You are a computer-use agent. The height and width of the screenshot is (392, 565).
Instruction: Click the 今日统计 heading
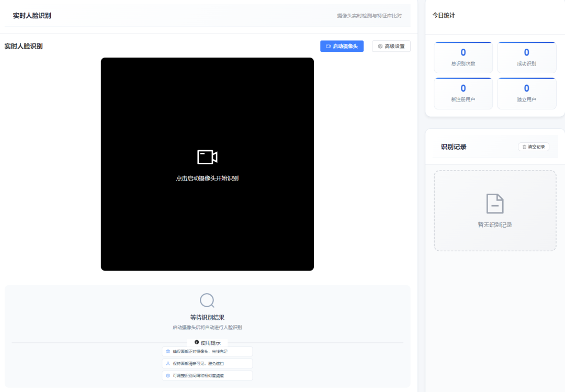[x=444, y=15]
